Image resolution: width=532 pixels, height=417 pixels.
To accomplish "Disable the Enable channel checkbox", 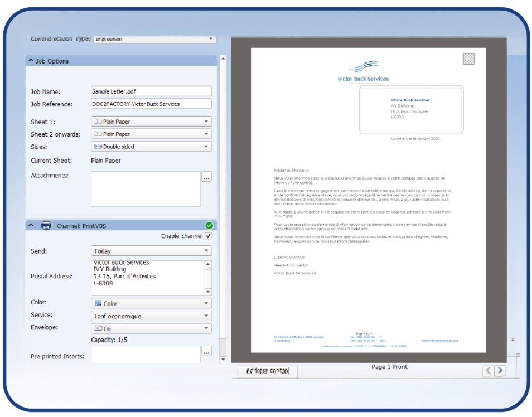I will click(209, 236).
